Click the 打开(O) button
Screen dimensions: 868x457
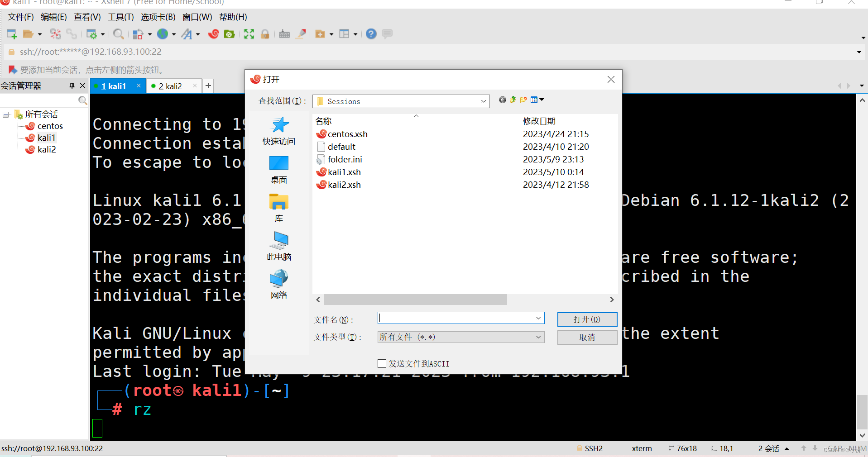coord(587,319)
